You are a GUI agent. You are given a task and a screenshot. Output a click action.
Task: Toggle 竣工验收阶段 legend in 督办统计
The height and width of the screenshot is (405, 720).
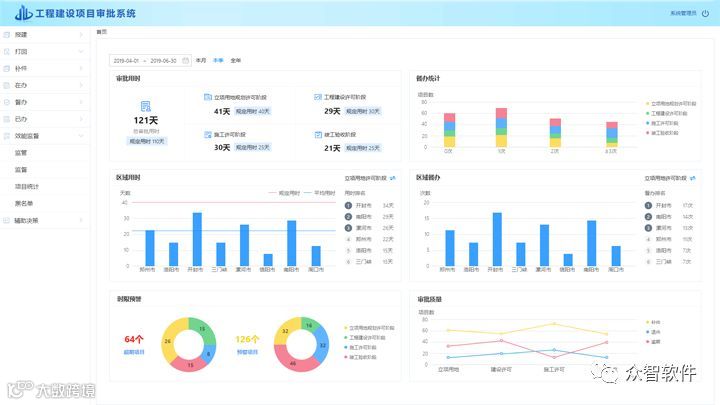click(662, 133)
